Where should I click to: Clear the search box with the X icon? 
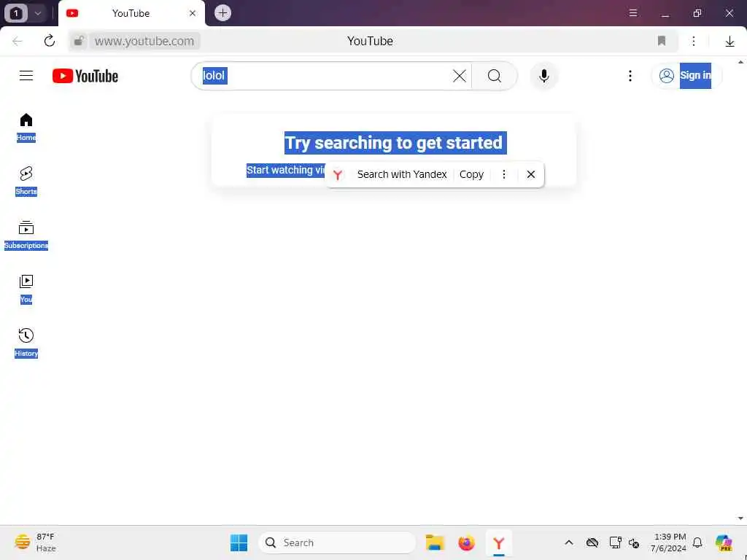point(460,76)
